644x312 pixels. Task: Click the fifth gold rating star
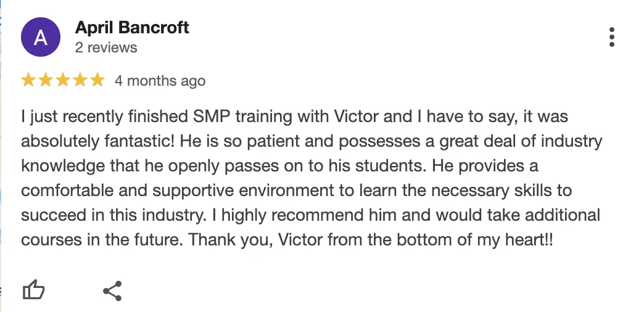pyautogui.click(x=97, y=80)
